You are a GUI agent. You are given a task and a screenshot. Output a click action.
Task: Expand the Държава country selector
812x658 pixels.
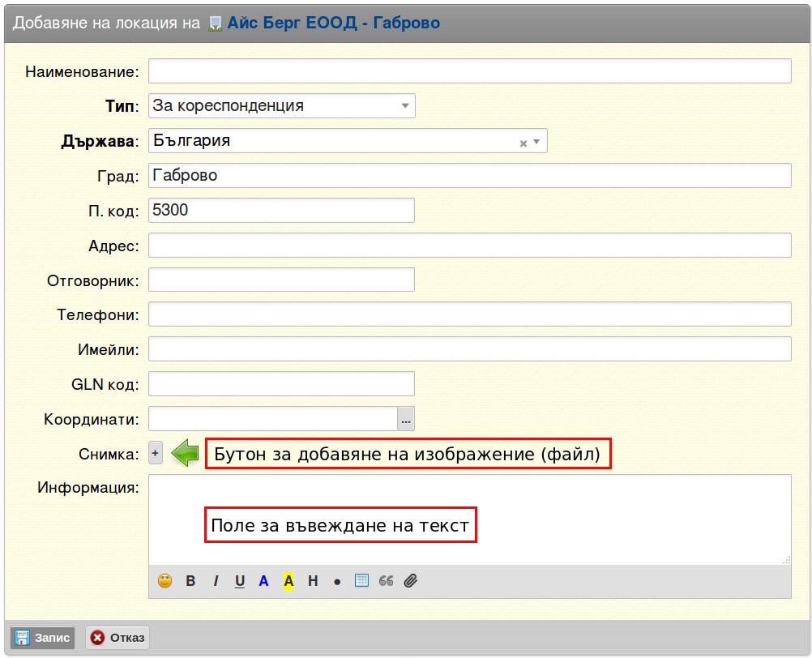(x=536, y=141)
